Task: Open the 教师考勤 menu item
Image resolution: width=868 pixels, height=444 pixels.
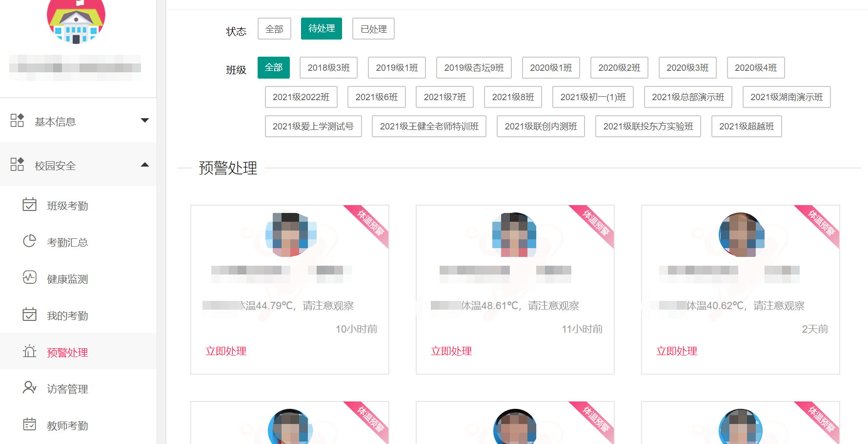Action: (67, 425)
